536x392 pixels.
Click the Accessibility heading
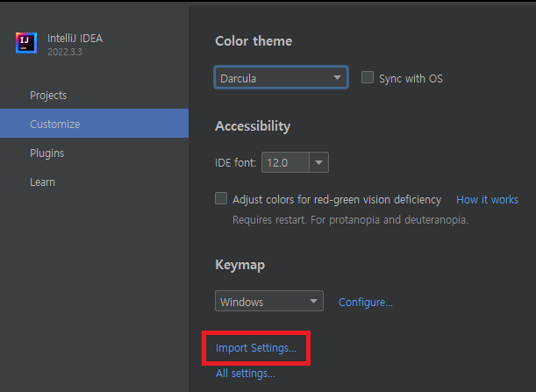tap(253, 126)
